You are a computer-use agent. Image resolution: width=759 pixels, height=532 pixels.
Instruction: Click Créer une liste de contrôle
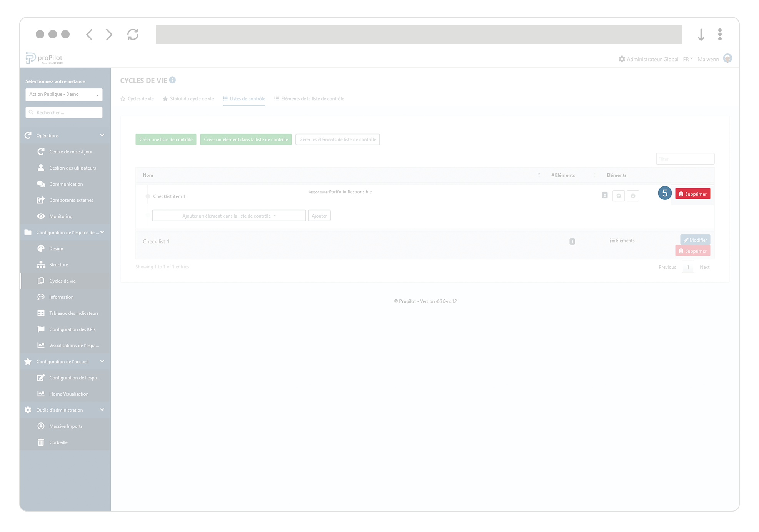166,139
